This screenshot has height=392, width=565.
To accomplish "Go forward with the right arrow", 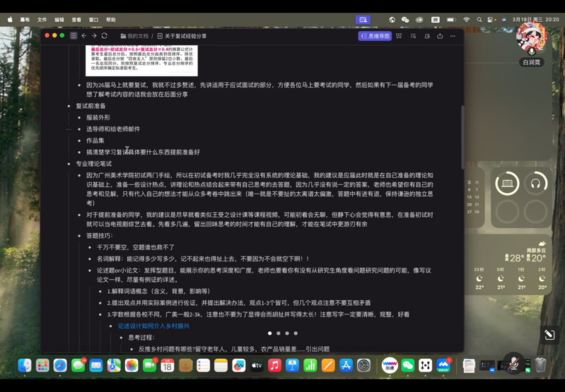I will point(94,35).
